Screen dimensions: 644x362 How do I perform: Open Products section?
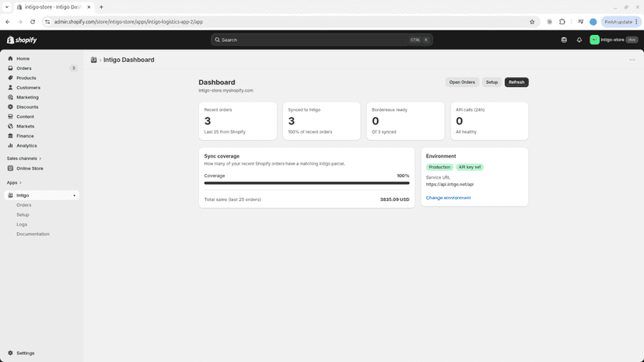pos(26,78)
